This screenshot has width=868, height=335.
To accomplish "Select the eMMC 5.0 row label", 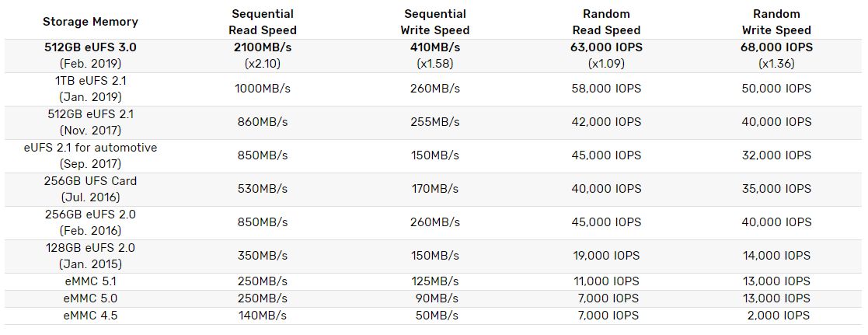I will coord(90,298).
